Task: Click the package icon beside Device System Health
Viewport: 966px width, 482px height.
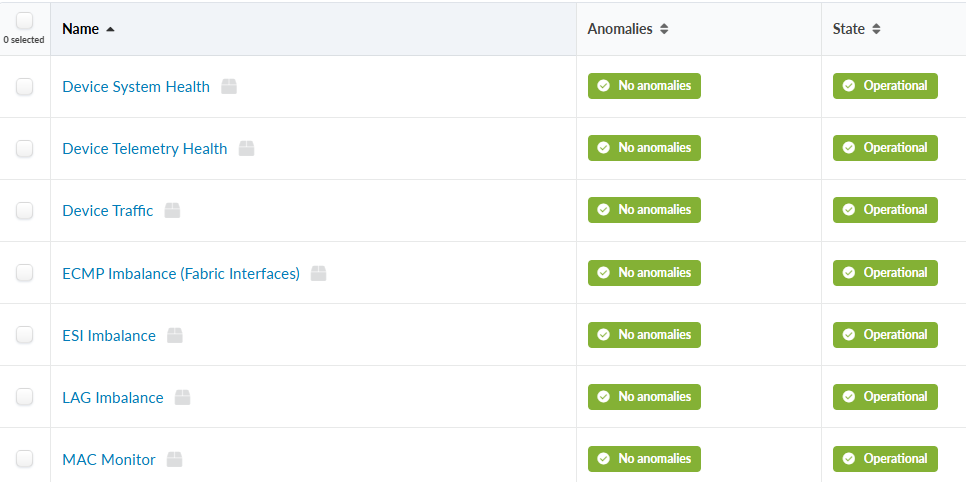Action: pyautogui.click(x=229, y=87)
